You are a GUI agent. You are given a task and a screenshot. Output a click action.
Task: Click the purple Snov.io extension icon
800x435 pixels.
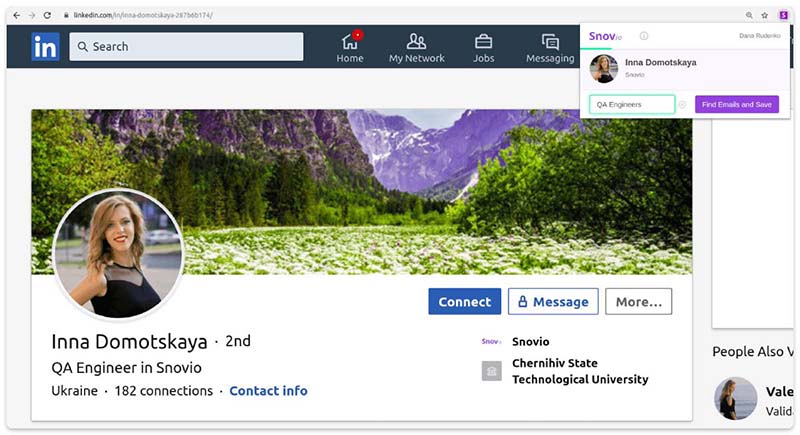click(784, 15)
